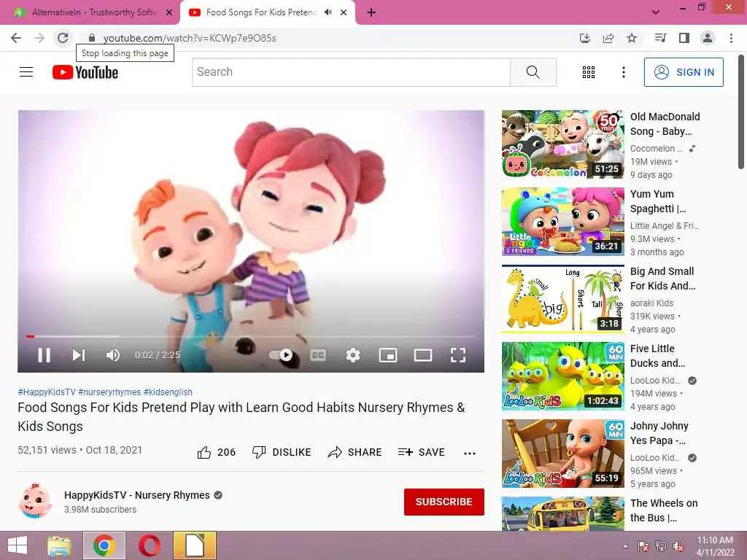The height and width of the screenshot is (560, 747).
Task: Select the Food Songs For Kids tab
Action: coord(261,12)
